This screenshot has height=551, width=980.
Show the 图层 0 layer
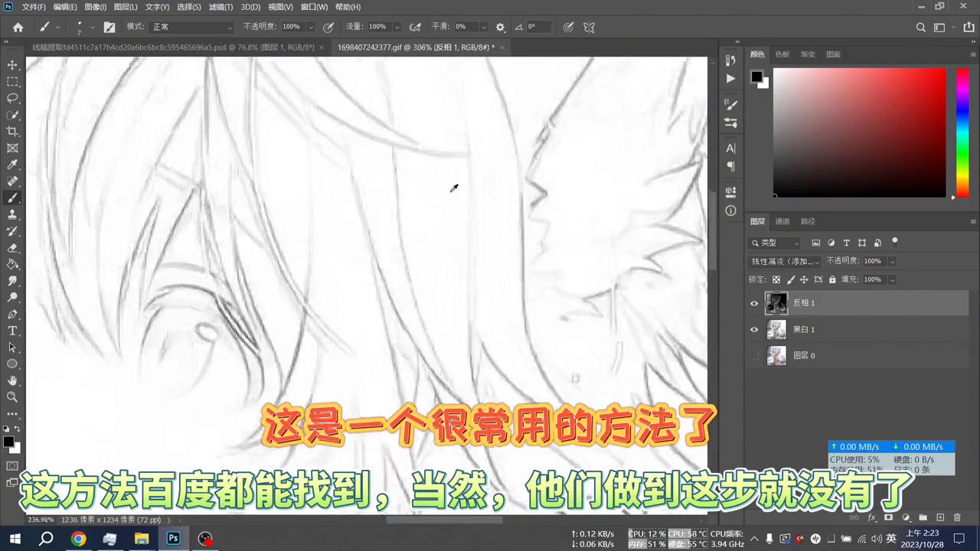754,356
